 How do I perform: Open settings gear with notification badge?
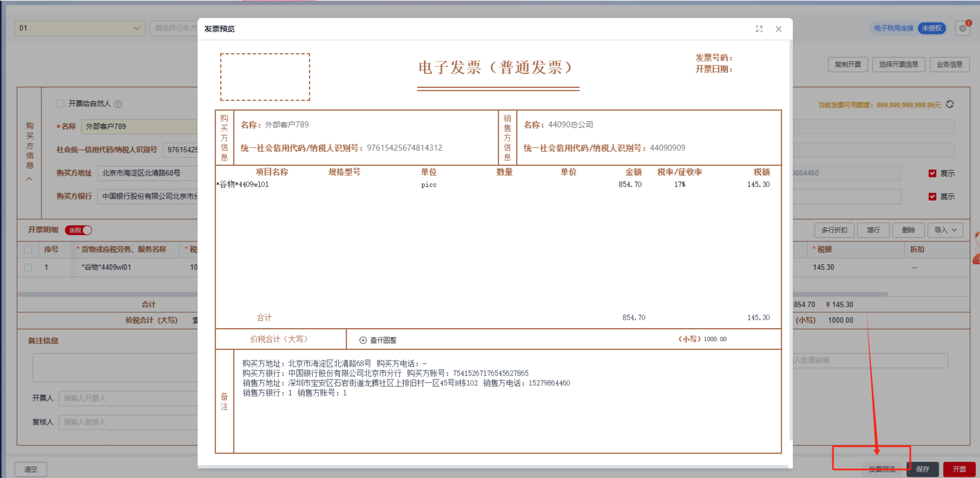point(962,28)
